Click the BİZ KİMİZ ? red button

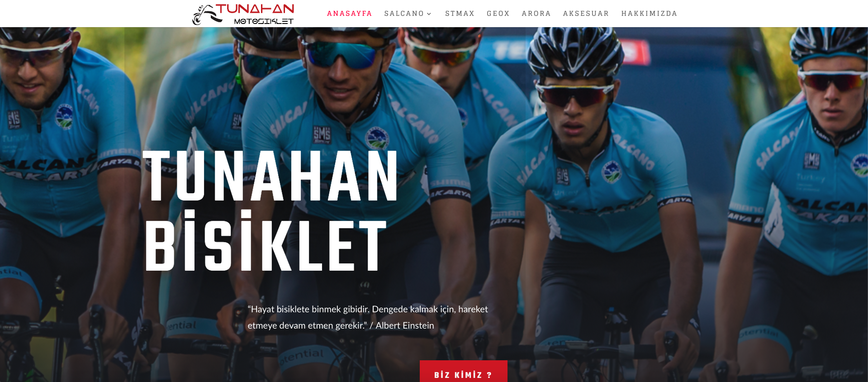click(463, 372)
